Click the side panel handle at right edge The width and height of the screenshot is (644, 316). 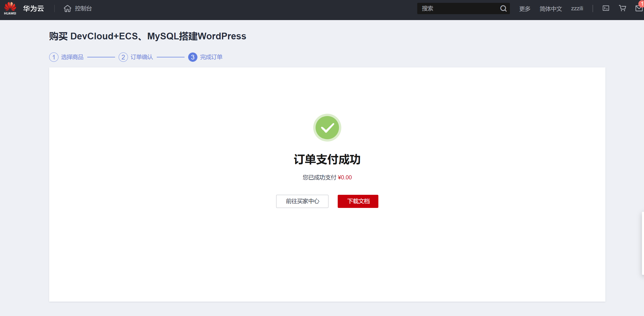pos(642,243)
